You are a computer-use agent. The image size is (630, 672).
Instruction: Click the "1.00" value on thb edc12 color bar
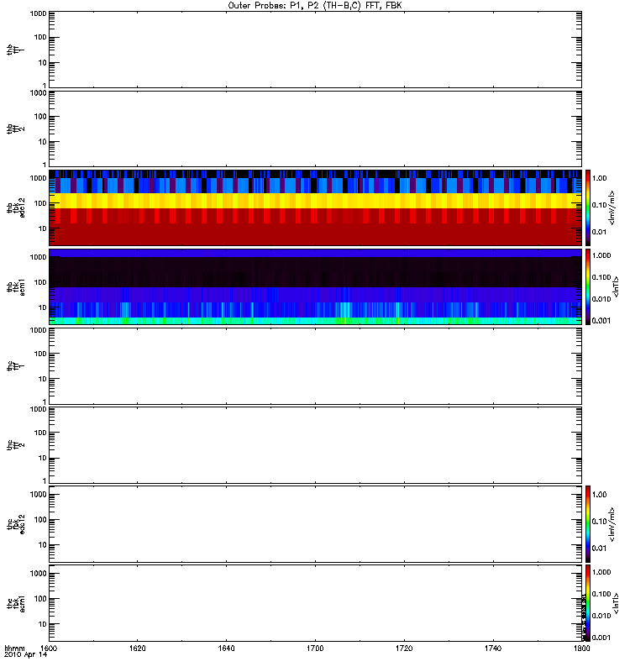(599, 178)
